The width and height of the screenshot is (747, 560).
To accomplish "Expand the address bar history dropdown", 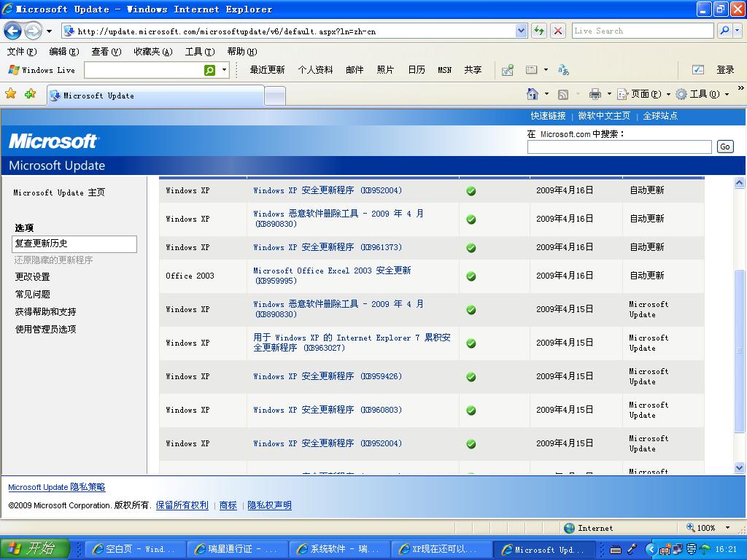I will click(x=521, y=31).
